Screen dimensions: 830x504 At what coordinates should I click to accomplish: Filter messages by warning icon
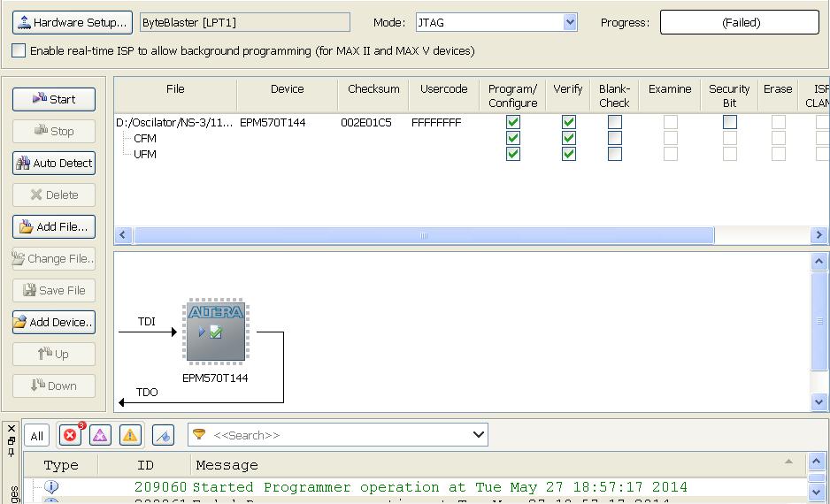coord(130,435)
